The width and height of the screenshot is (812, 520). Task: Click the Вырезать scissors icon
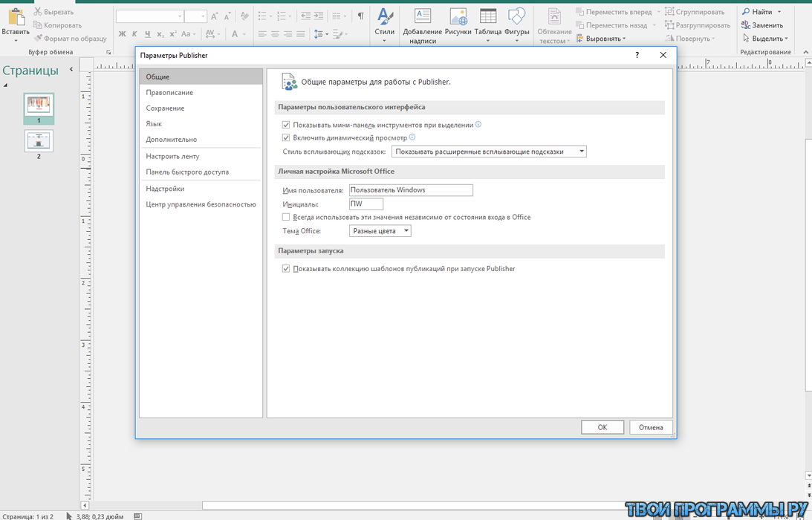pos(38,11)
